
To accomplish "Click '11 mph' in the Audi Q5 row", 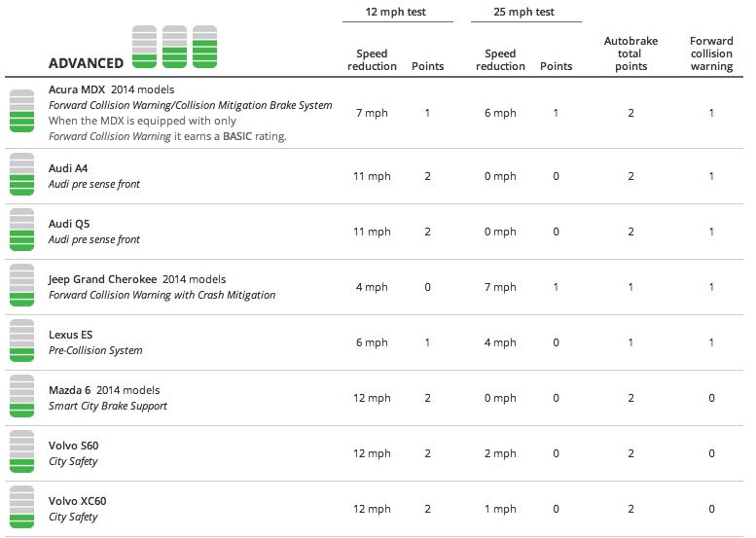I will tap(372, 232).
